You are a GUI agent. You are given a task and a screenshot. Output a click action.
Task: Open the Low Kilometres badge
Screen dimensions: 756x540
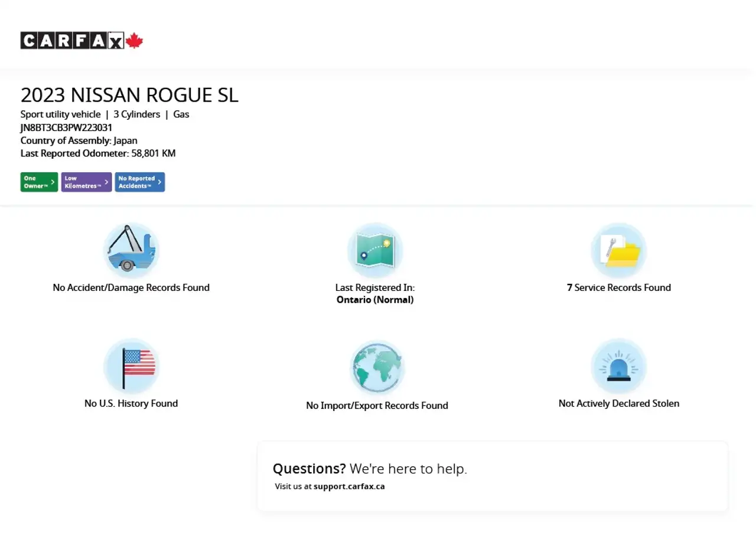pos(86,182)
